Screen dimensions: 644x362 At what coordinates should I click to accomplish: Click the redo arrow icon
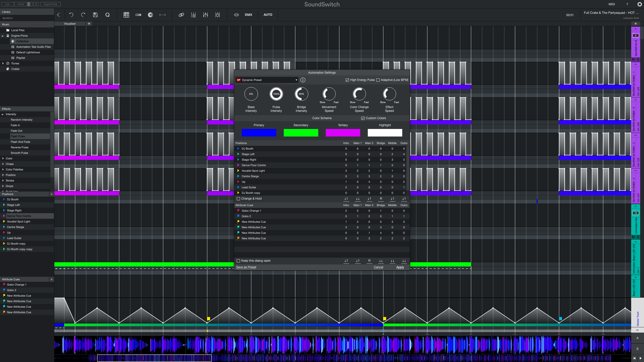tap(83, 15)
